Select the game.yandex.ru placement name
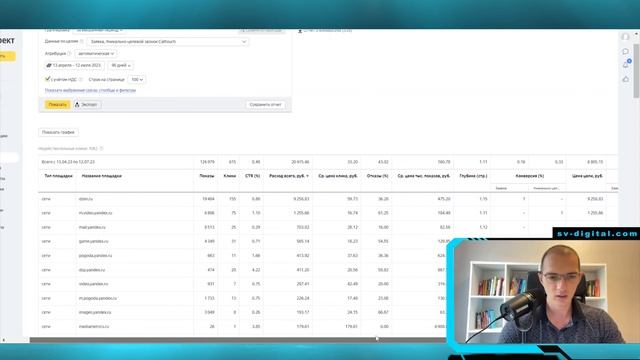 pyautogui.click(x=93, y=242)
